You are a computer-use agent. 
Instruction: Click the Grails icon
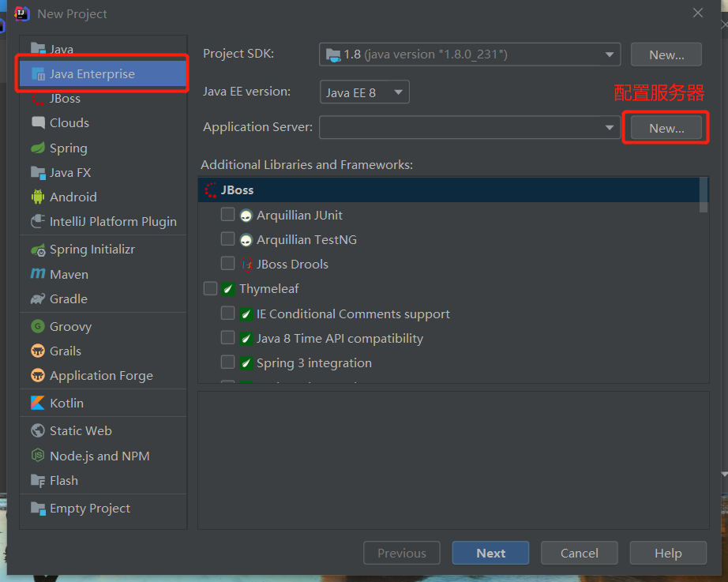click(x=38, y=351)
